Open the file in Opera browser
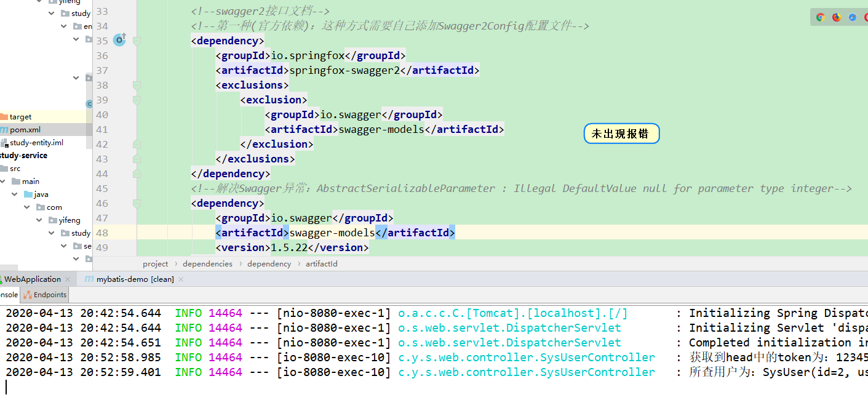The image size is (868, 400). point(866,17)
